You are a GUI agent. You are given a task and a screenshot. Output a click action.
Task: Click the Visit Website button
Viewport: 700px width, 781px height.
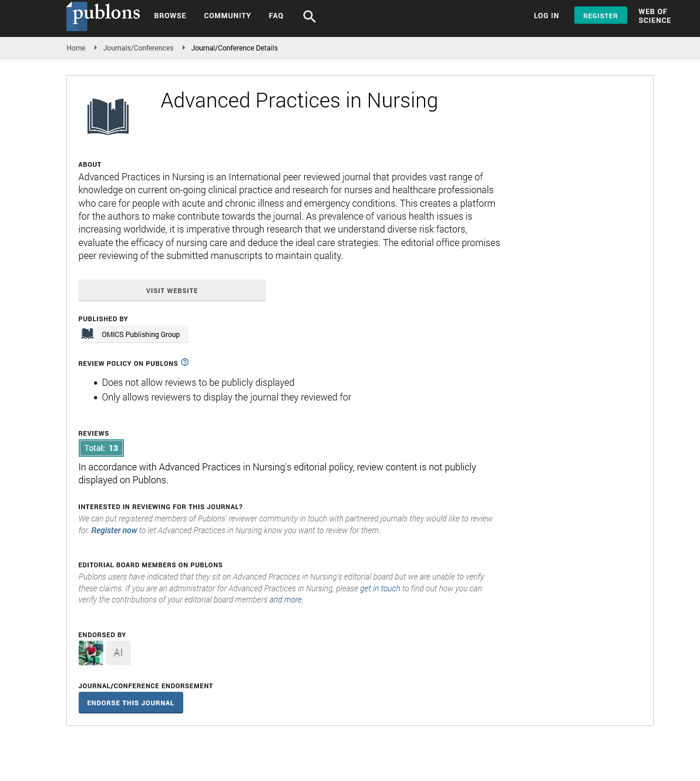point(172,291)
